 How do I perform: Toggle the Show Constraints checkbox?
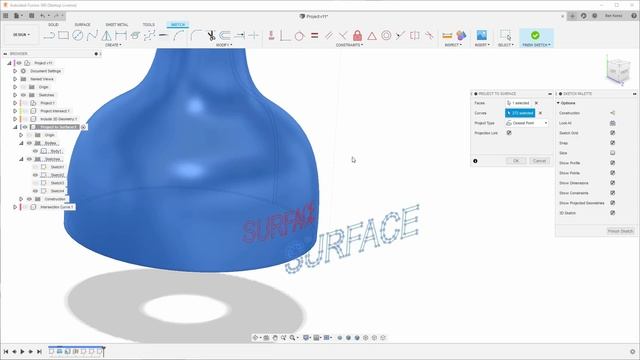(x=612, y=193)
